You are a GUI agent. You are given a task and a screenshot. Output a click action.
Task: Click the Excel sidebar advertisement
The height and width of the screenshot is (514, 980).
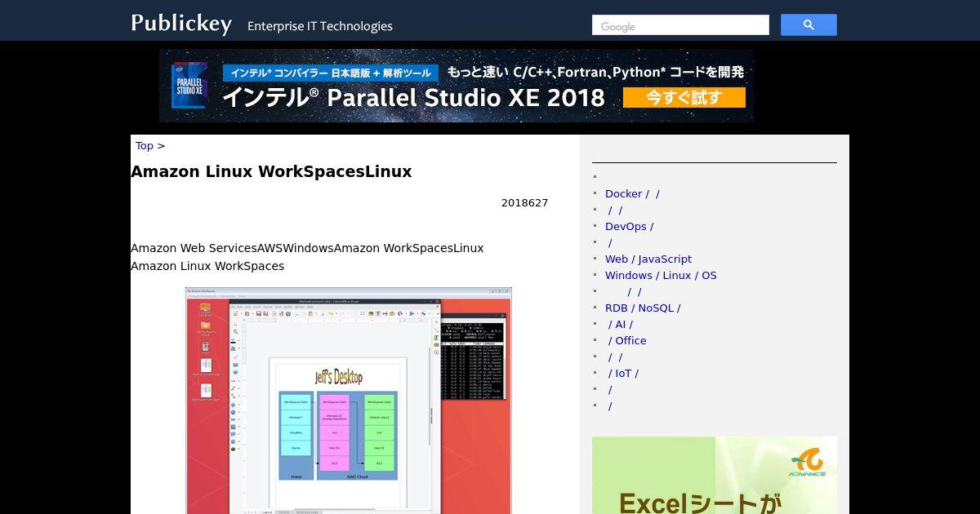pyautogui.click(x=715, y=475)
